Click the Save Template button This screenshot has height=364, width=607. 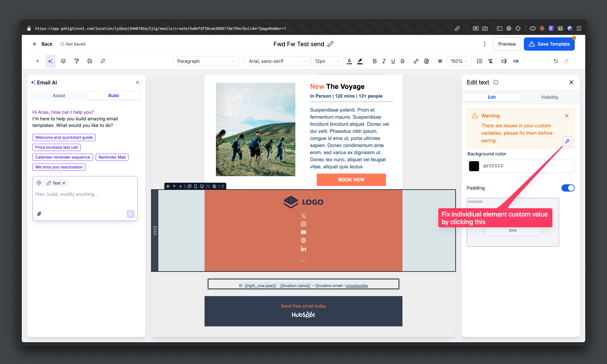(x=549, y=44)
